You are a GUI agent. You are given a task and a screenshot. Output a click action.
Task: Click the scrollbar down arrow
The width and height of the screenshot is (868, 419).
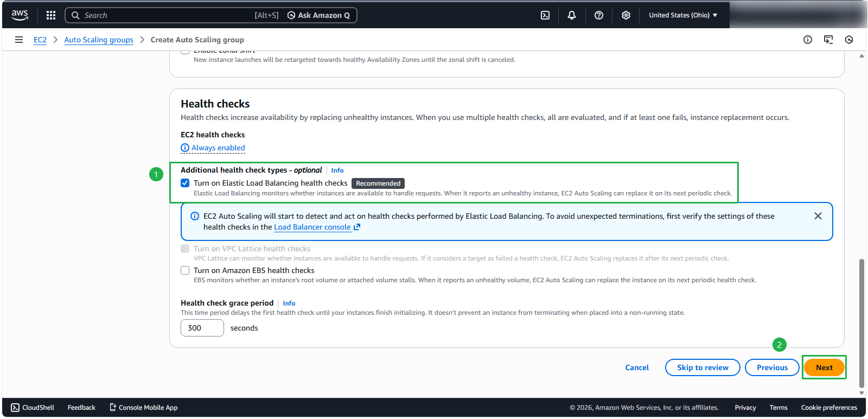[861, 393]
